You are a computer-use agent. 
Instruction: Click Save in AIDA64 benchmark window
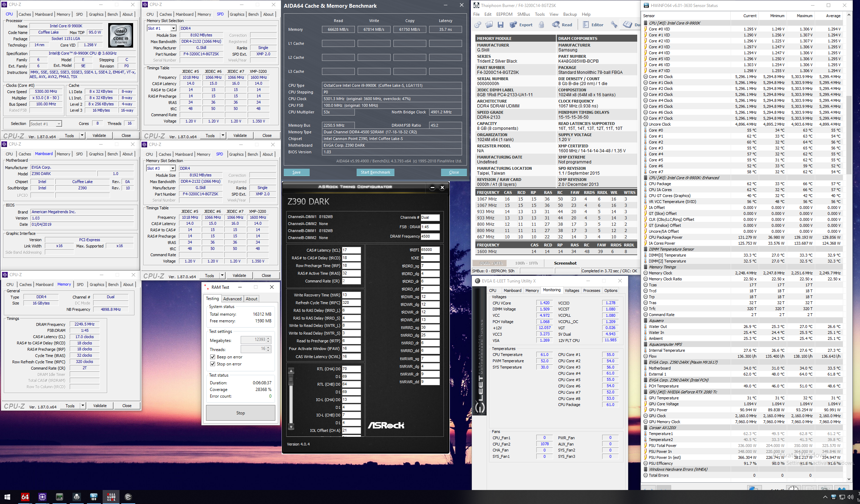(x=296, y=172)
